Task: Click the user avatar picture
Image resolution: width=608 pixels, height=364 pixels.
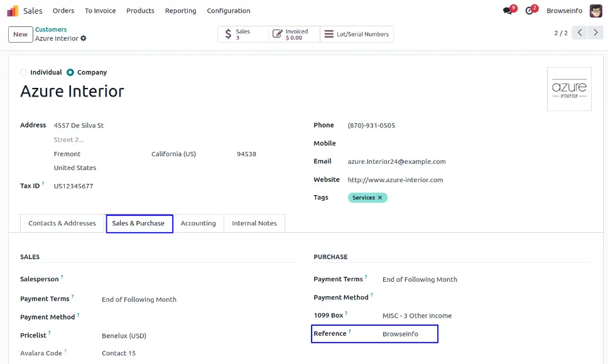Action: [x=595, y=11]
